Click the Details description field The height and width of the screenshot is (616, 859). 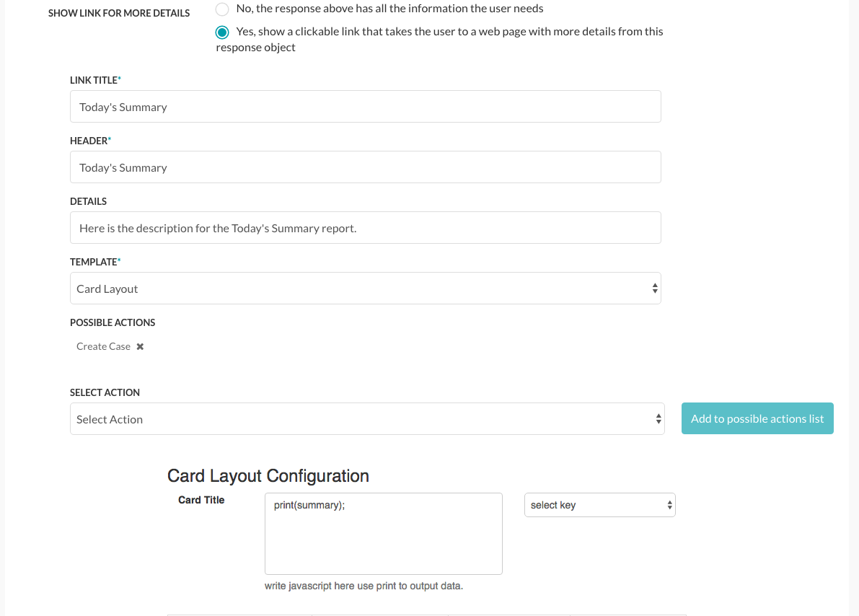pos(366,227)
